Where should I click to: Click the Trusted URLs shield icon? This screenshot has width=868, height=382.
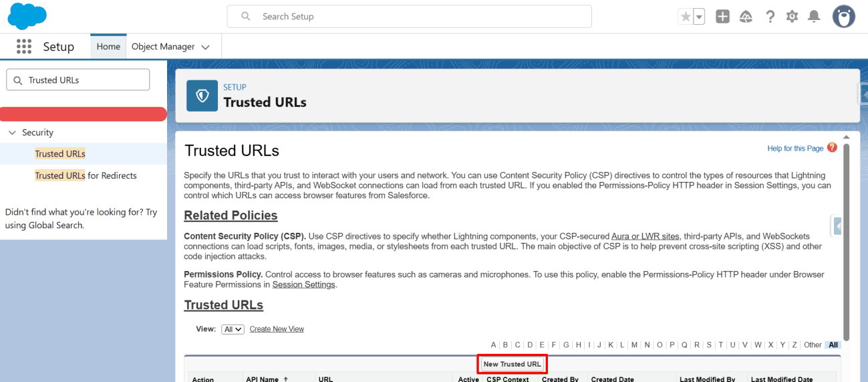202,96
